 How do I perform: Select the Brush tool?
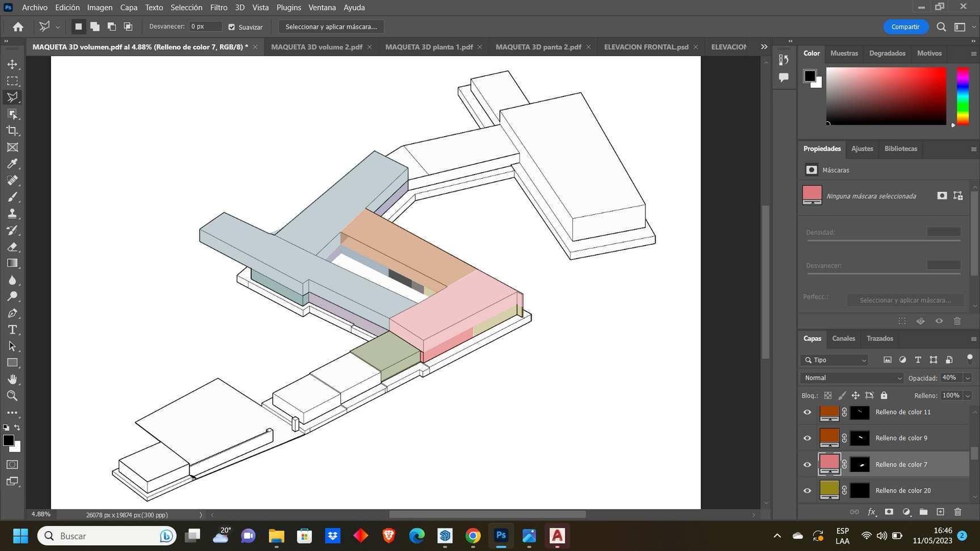pyautogui.click(x=12, y=197)
